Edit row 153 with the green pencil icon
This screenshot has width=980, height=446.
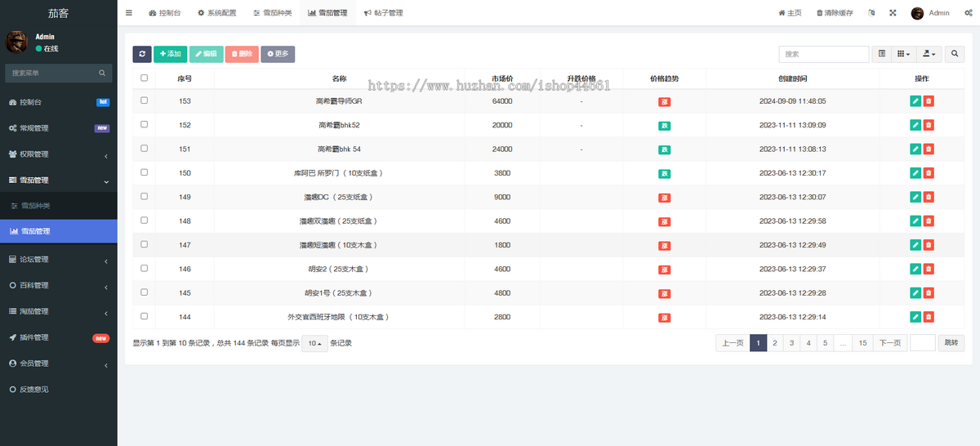(915, 101)
